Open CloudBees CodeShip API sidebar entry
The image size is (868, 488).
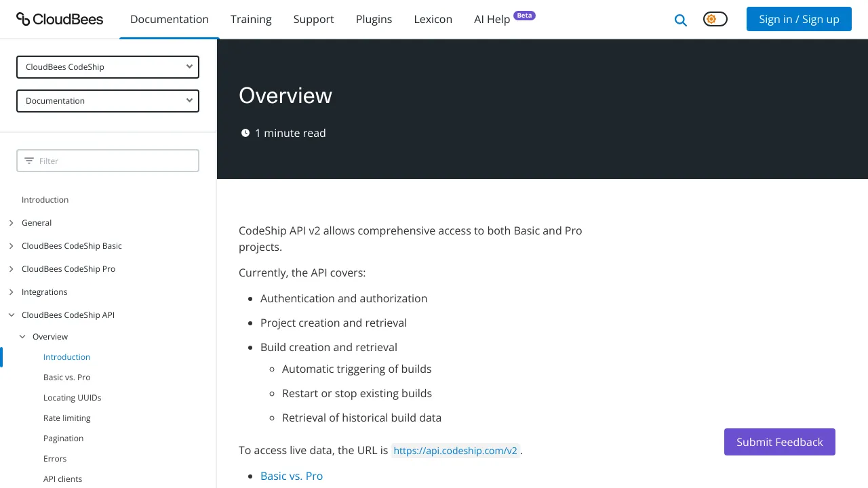(68, 315)
